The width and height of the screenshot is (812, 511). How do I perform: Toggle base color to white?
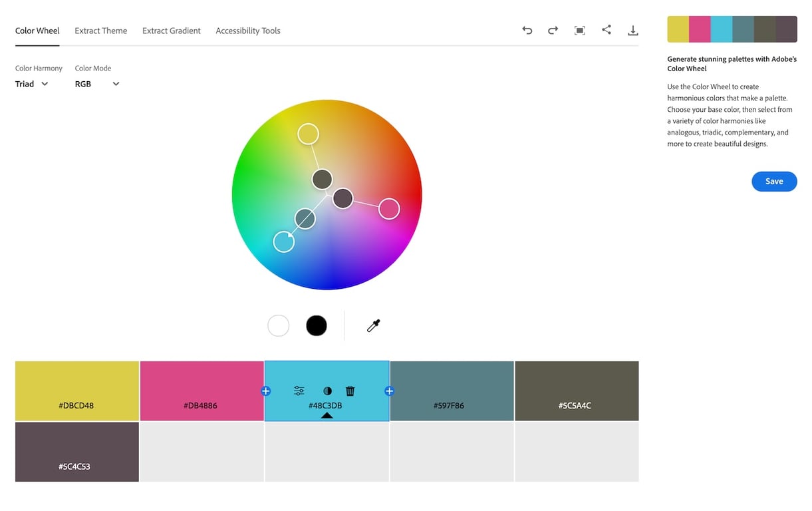pos(278,325)
